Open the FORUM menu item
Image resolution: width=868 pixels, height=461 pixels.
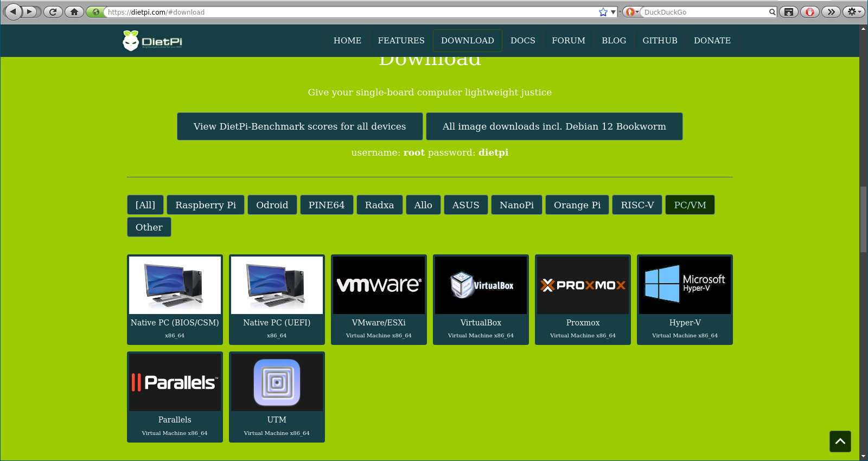click(569, 41)
